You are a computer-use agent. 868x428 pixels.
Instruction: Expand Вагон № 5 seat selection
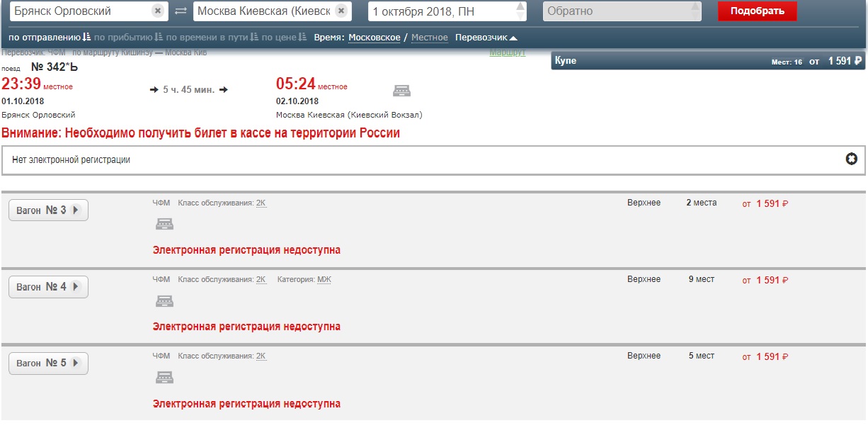point(48,364)
